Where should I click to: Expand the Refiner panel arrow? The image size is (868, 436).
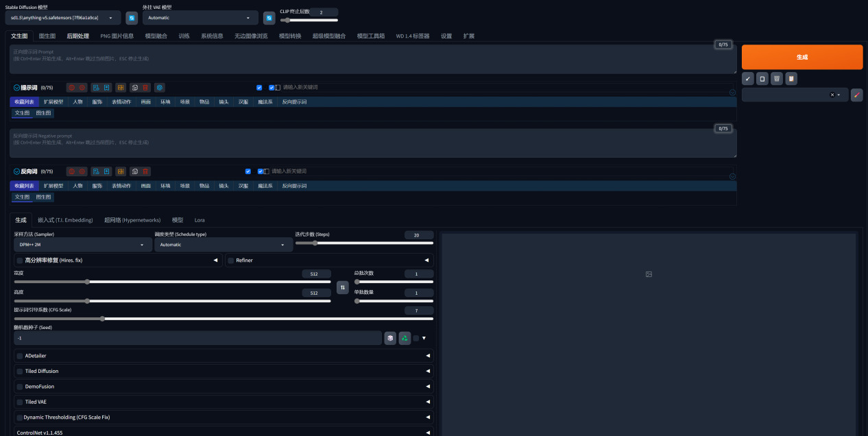(x=426, y=261)
